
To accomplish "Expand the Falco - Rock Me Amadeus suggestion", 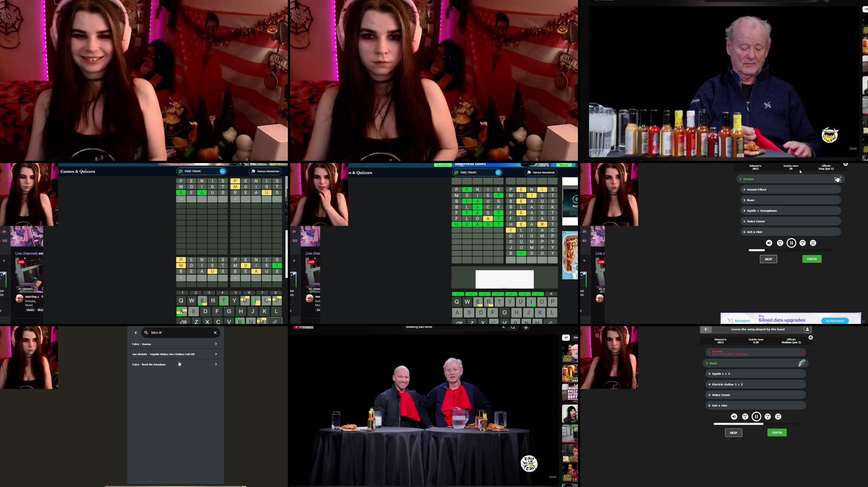I will (x=216, y=364).
